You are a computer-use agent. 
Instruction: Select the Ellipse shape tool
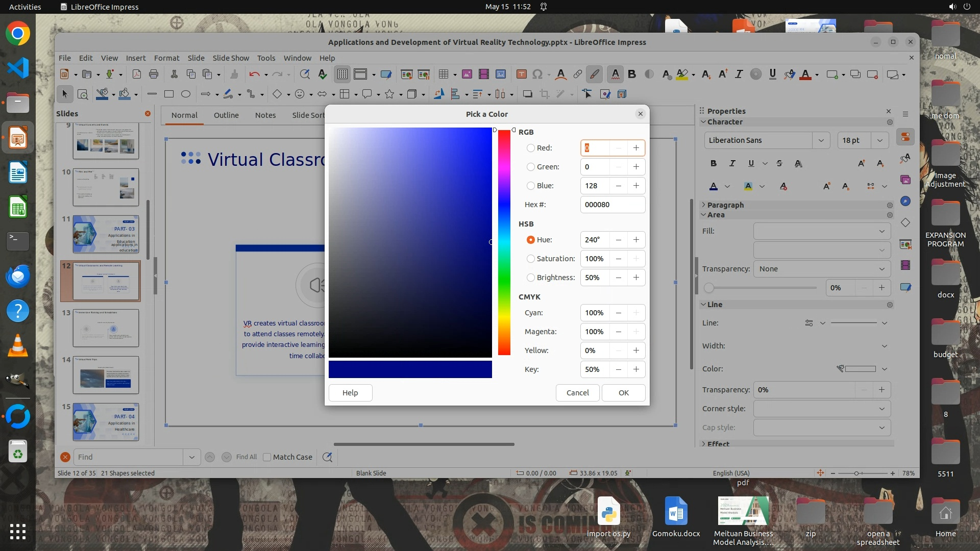(x=186, y=94)
